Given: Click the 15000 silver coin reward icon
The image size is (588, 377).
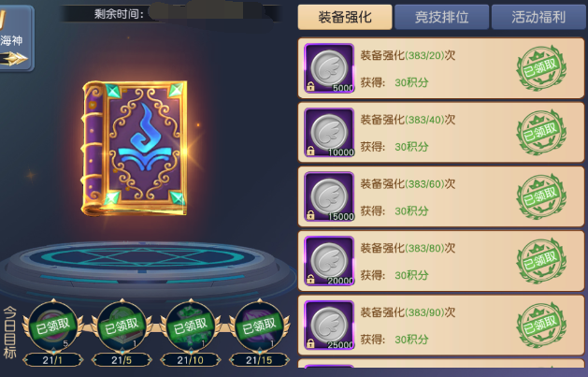Looking at the screenshot, I should pyautogui.click(x=329, y=196).
